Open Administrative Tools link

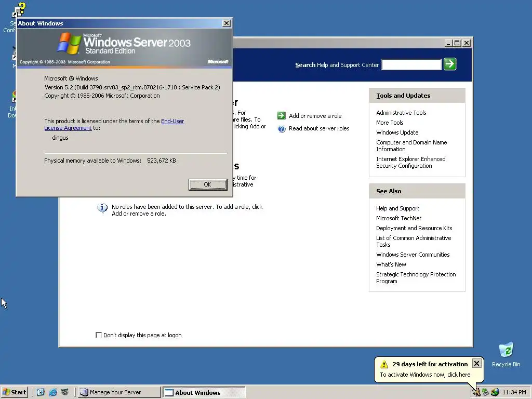pyautogui.click(x=401, y=113)
